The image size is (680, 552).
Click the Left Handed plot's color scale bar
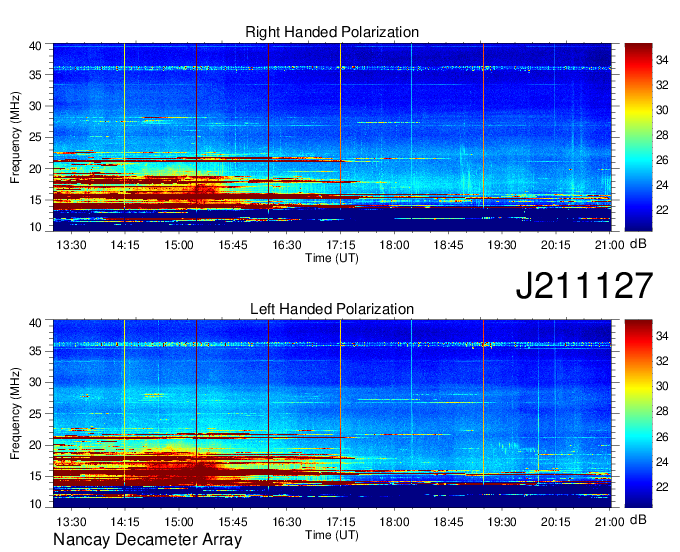(638, 413)
